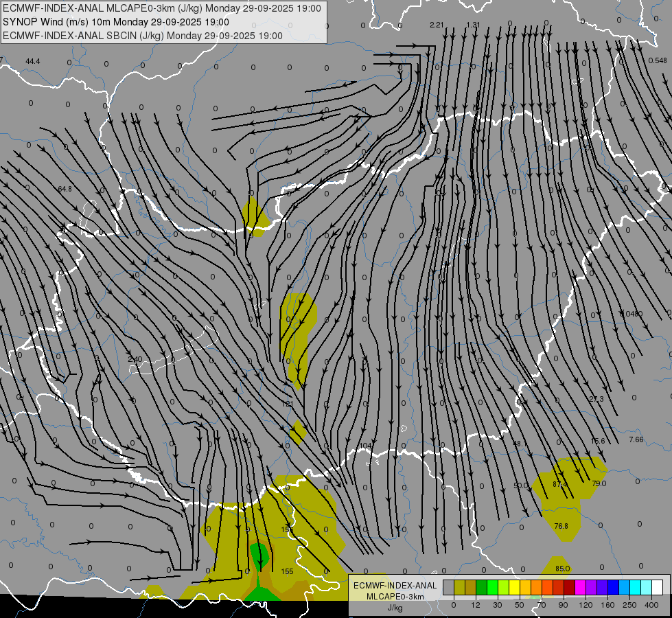Click the map value 121

(288, 404)
